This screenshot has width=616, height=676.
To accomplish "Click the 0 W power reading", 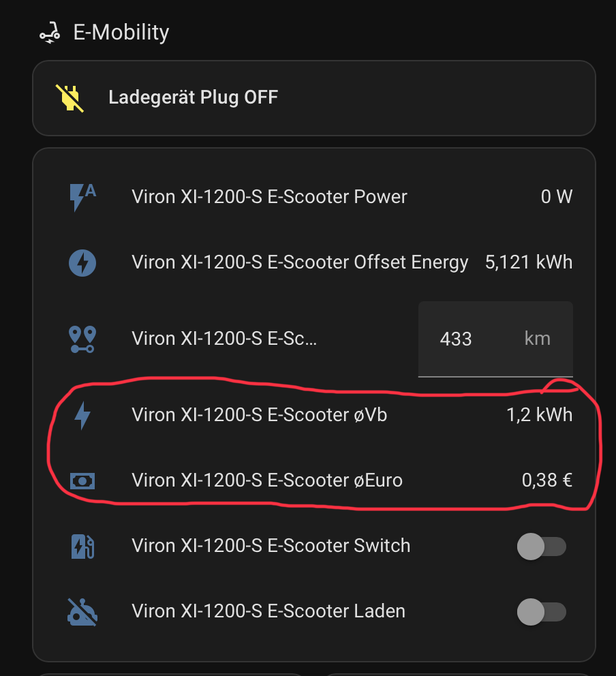I will [x=556, y=197].
